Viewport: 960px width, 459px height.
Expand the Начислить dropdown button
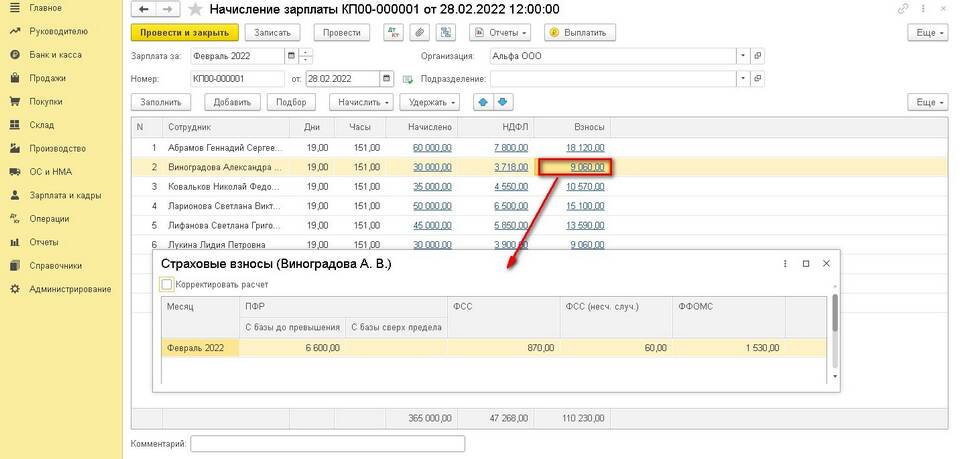(x=360, y=102)
